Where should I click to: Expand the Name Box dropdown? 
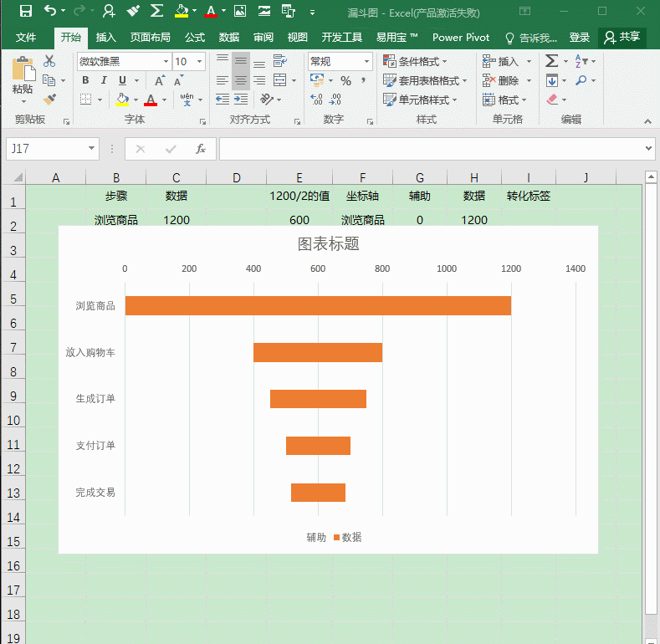[x=91, y=149]
